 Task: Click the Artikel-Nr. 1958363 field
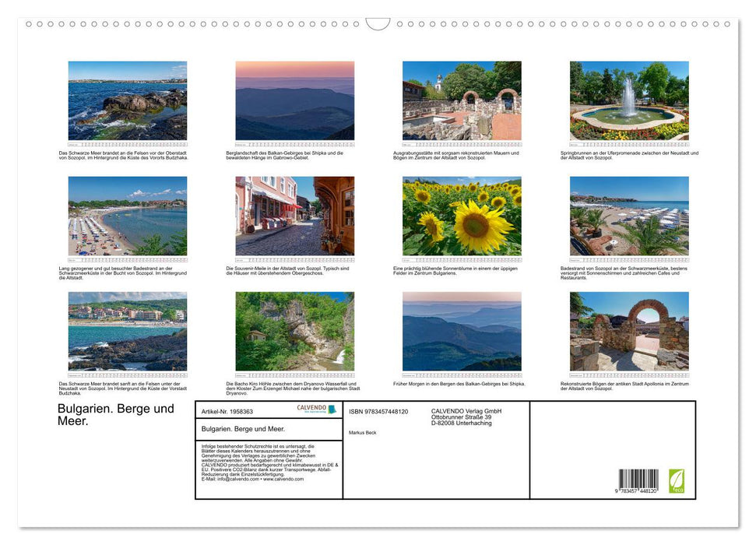(x=227, y=412)
